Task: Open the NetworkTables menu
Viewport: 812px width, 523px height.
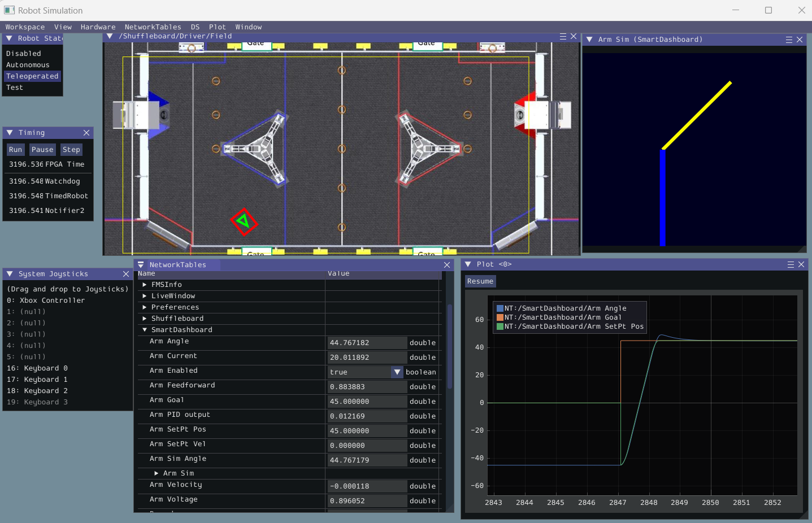Action: [x=153, y=27]
